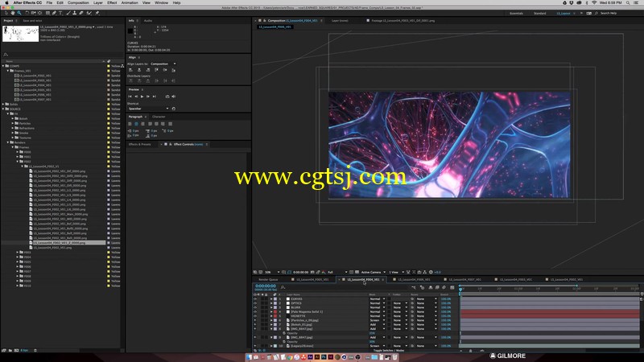Reset the Preview shortcut settings
The height and width of the screenshot is (362, 644).
click(174, 109)
